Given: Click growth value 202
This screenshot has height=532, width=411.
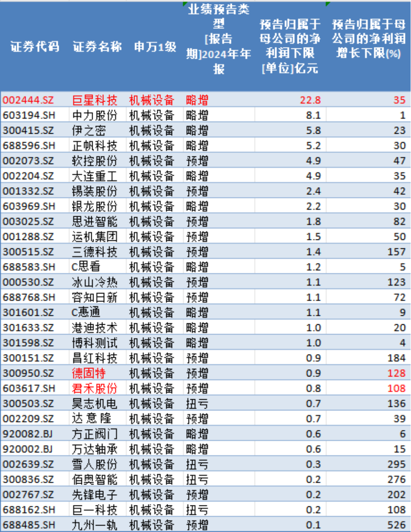Looking at the screenshot, I should [396, 495].
